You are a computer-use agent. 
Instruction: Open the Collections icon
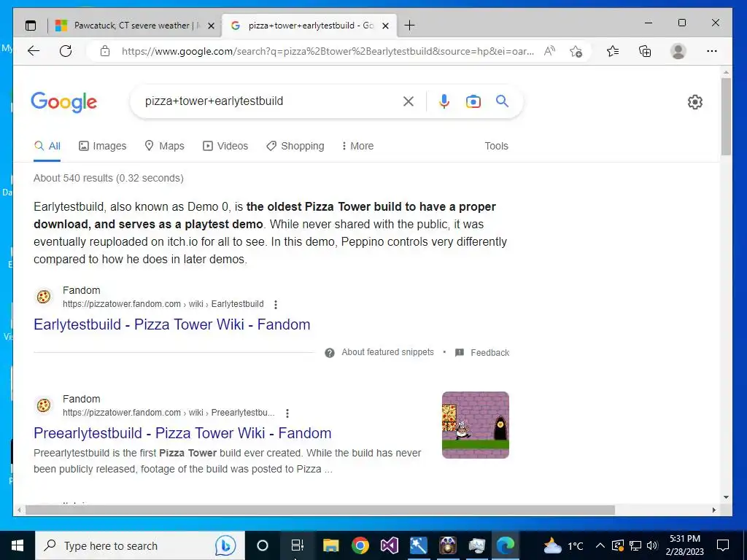pyautogui.click(x=645, y=51)
